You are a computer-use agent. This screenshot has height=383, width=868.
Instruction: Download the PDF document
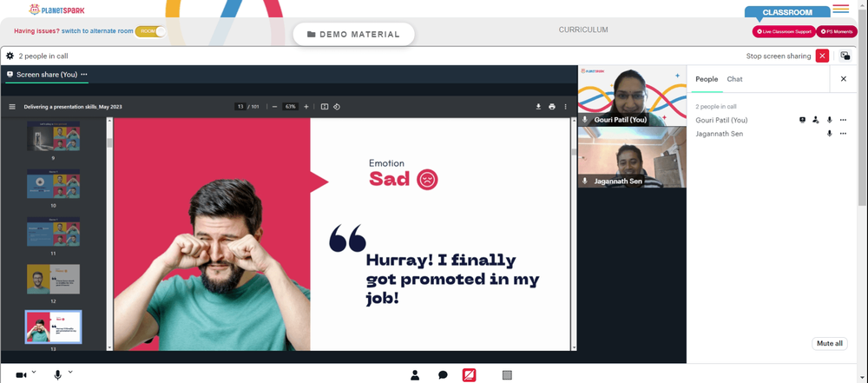(x=538, y=107)
